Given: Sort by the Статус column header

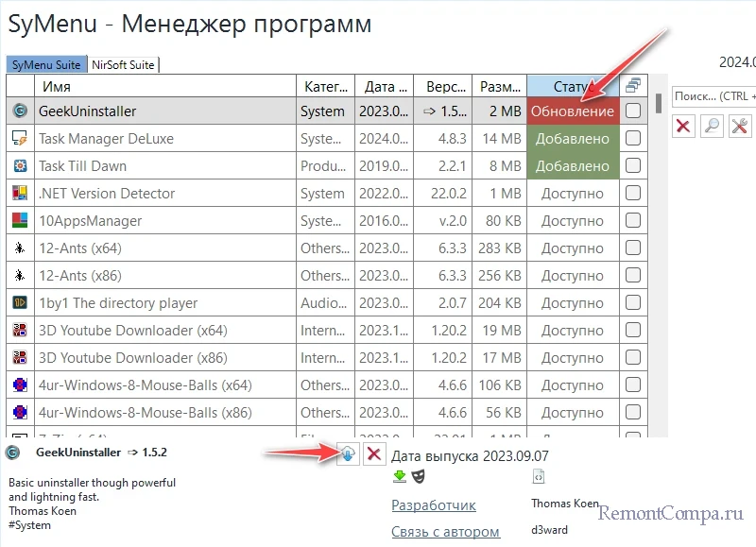Looking at the screenshot, I should 573,86.
